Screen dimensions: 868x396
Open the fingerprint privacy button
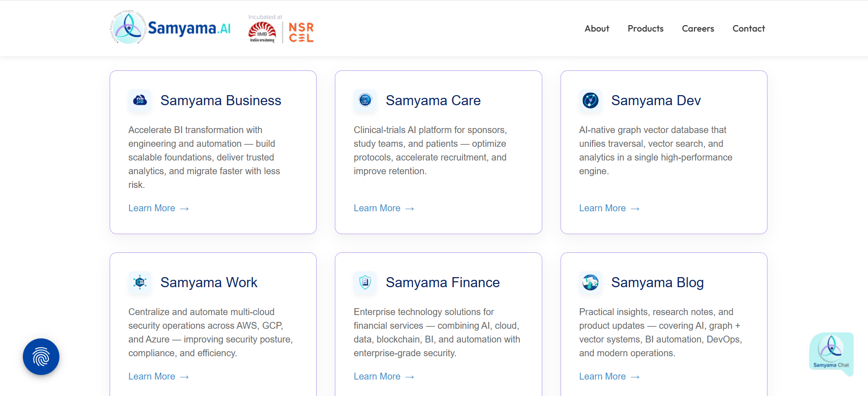pyautogui.click(x=41, y=357)
